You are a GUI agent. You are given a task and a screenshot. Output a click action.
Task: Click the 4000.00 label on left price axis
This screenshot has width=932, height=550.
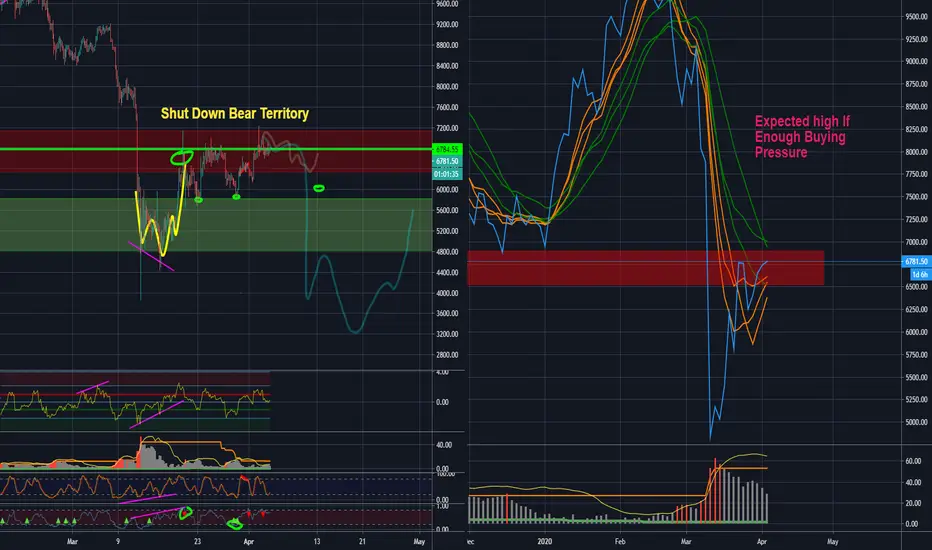447,293
